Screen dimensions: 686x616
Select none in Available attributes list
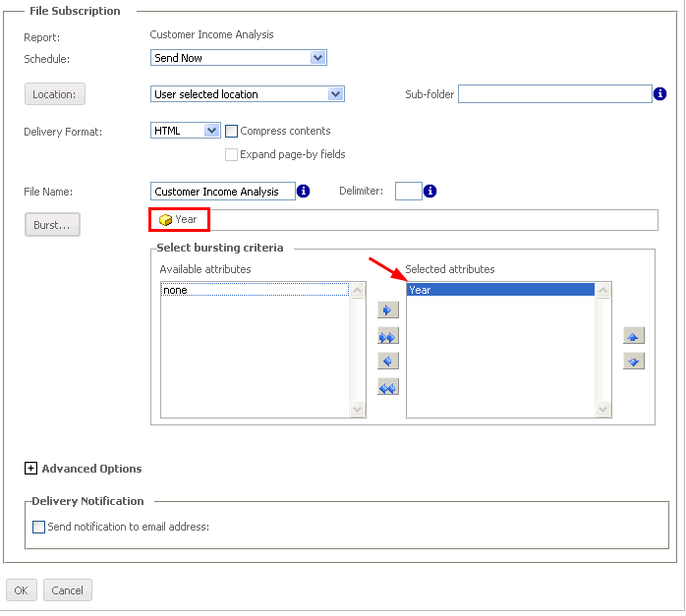coord(254,290)
